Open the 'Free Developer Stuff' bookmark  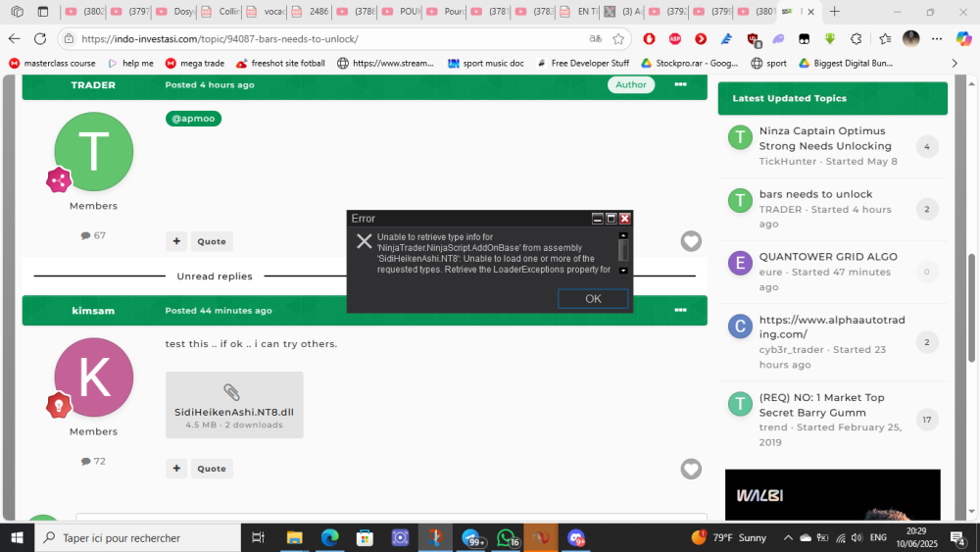click(582, 63)
